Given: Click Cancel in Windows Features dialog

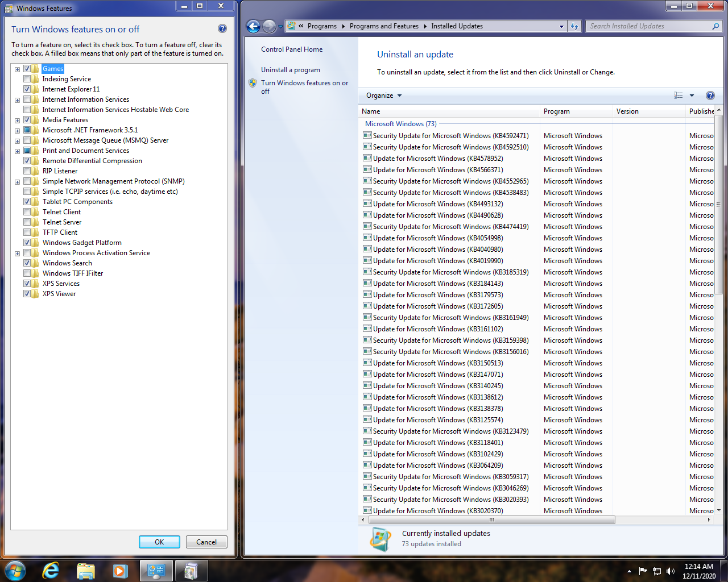Looking at the screenshot, I should point(206,542).
